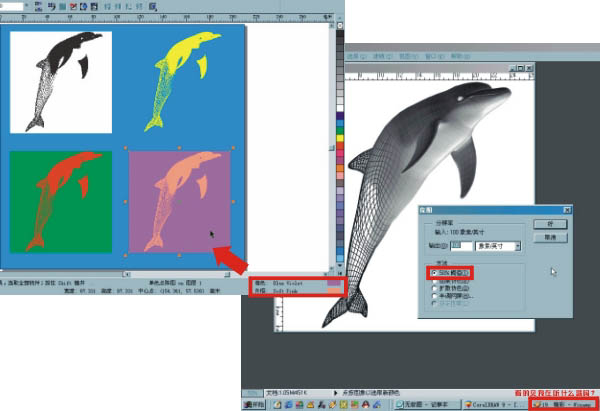Viewport: 600px width, 411px height.
Task: Maximize the Photoshop document window
Action: click(520, 68)
